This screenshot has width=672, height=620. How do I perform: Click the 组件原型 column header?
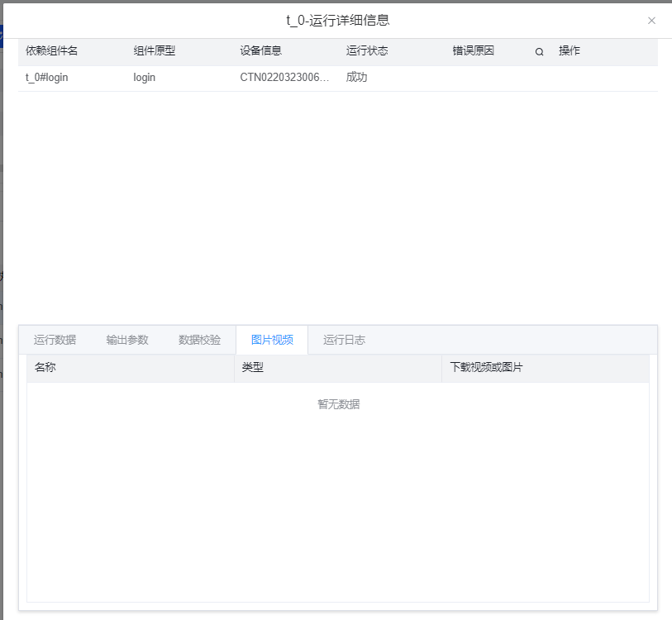[155, 50]
